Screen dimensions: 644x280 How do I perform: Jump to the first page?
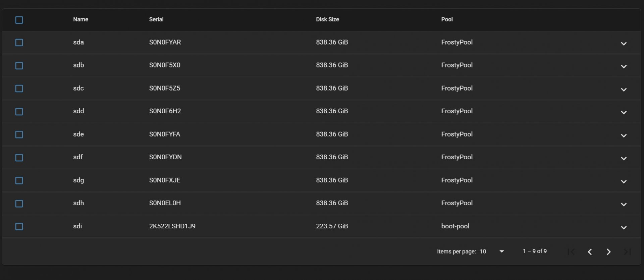(x=571, y=251)
